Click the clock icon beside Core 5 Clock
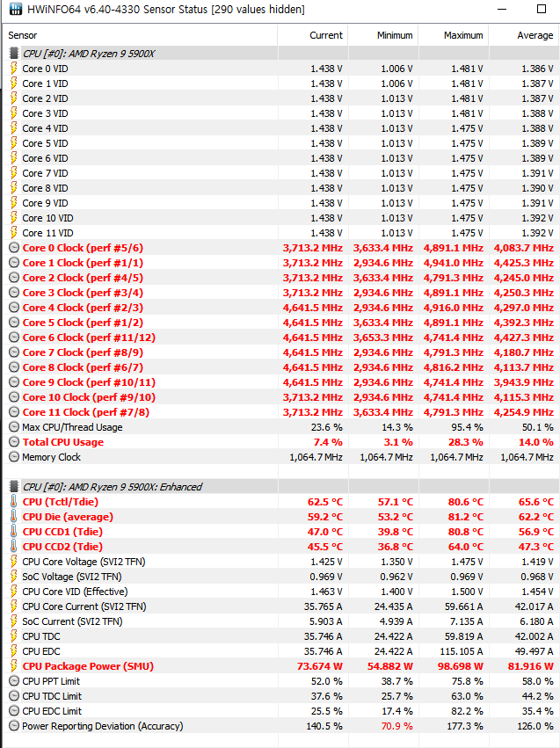 13,323
